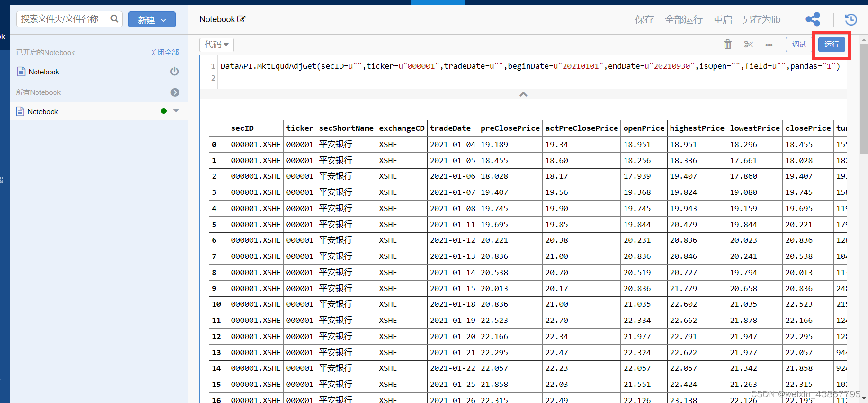Open the share icon
The height and width of the screenshot is (403, 868).
(813, 19)
